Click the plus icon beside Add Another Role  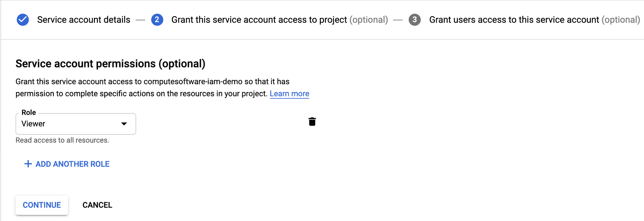[28, 164]
